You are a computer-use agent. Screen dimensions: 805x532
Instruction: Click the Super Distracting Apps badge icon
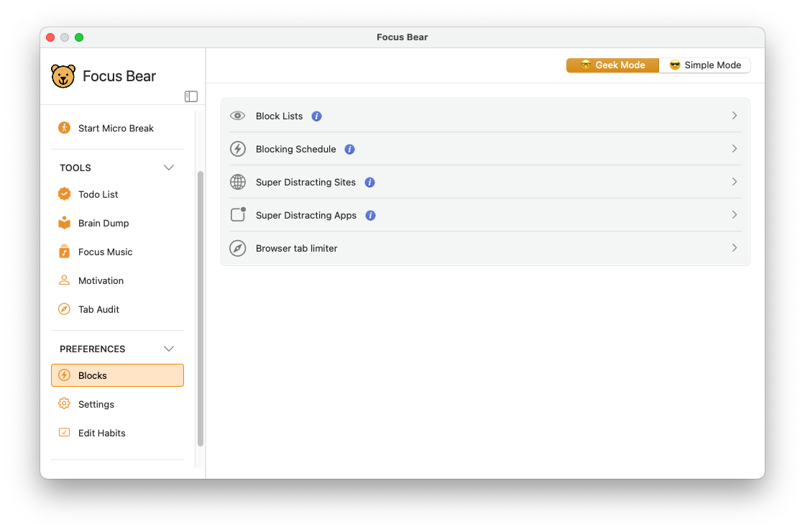(238, 215)
